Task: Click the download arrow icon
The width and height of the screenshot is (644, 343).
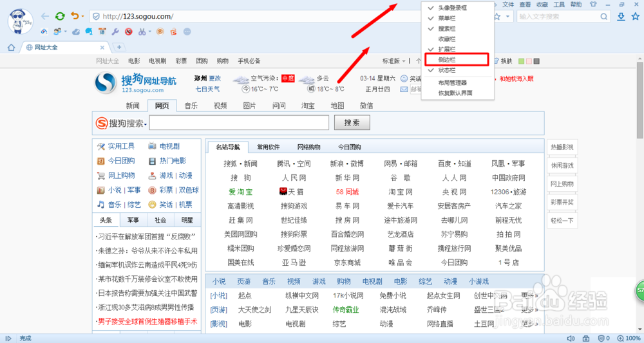Action: [x=621, y=17]
